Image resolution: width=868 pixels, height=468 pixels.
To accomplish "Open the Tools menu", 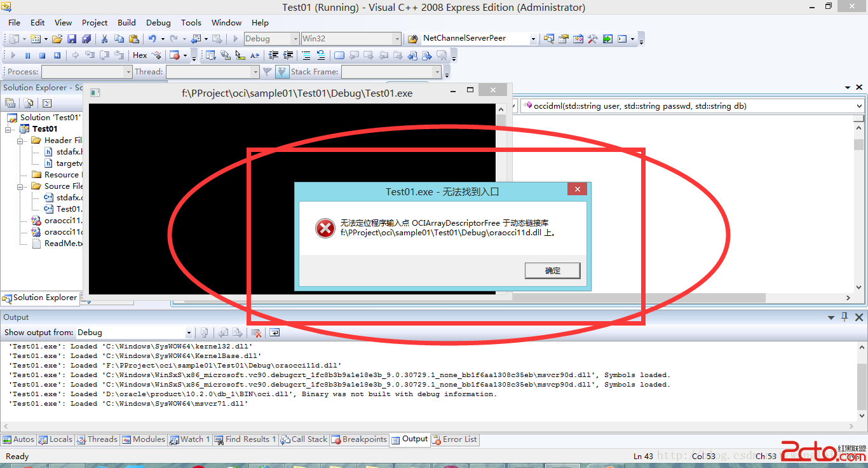I will (x=191, y=23).
